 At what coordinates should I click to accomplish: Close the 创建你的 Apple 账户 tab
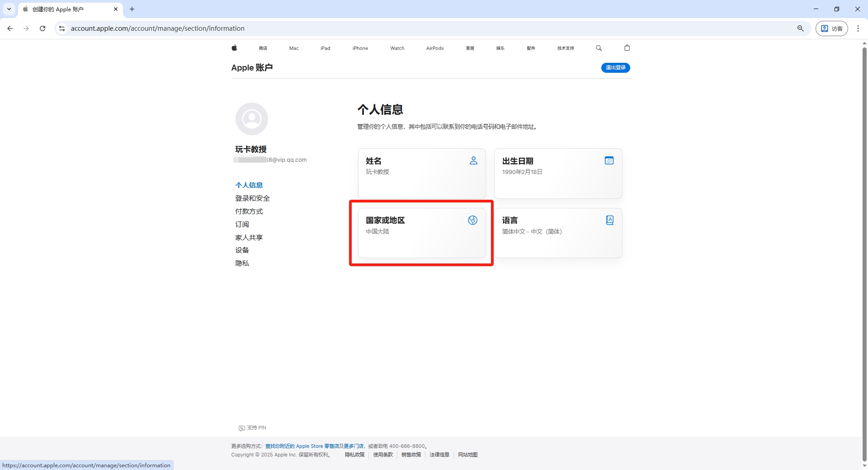(116, 9)
